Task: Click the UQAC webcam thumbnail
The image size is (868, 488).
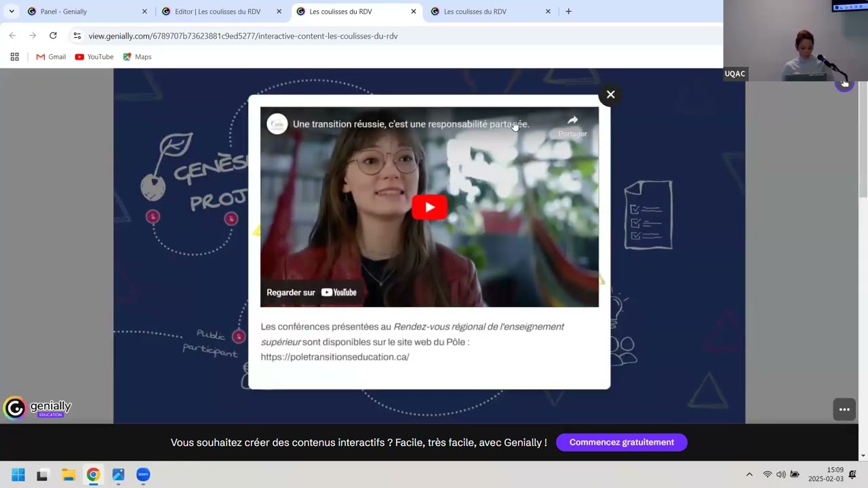Action: click(x=795, y=41)
